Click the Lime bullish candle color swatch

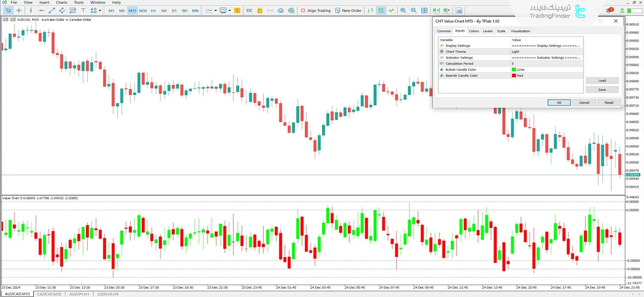pyautogui.click(x=514, y=70)
